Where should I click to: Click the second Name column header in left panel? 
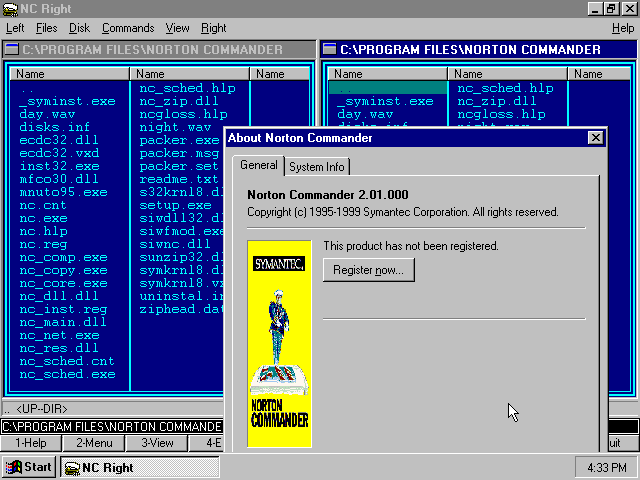[x=189, y=74]
